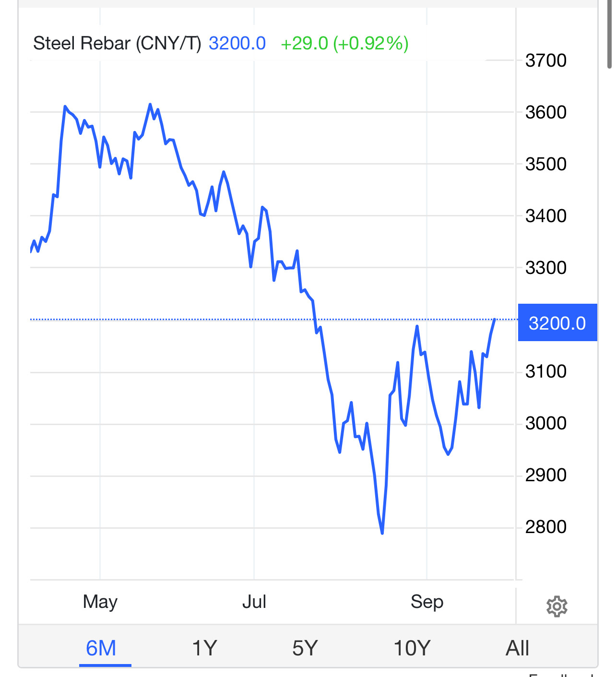Click the 3700 price axis label
This screenshot has height=677, width=616.
tap(546, 61)
